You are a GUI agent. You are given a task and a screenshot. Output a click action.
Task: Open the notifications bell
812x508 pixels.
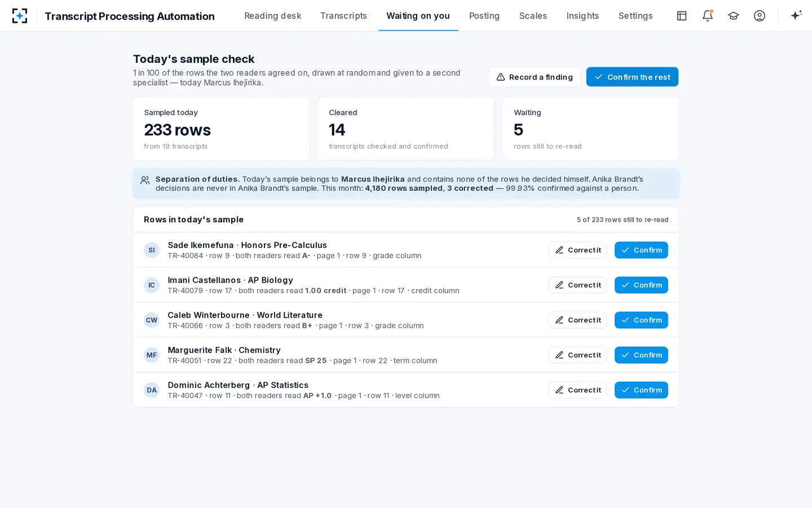pyautogui.click(x=708, y=16)
